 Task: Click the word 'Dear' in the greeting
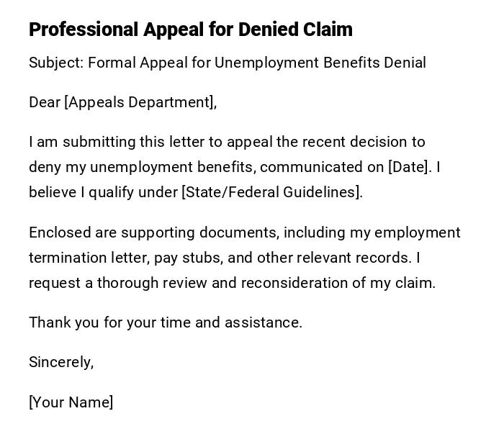[45, 102]
